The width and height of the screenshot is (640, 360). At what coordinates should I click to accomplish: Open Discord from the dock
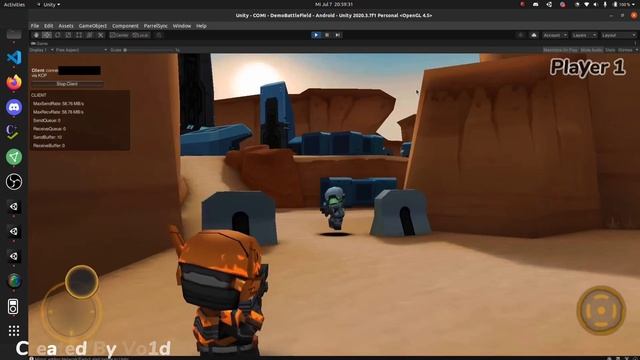coord(14,107)
